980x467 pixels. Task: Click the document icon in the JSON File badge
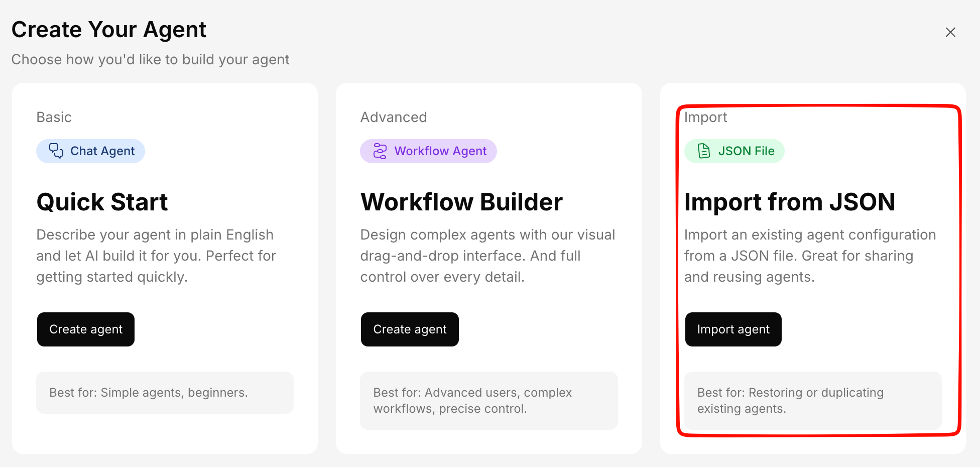(x=704, y=151)
